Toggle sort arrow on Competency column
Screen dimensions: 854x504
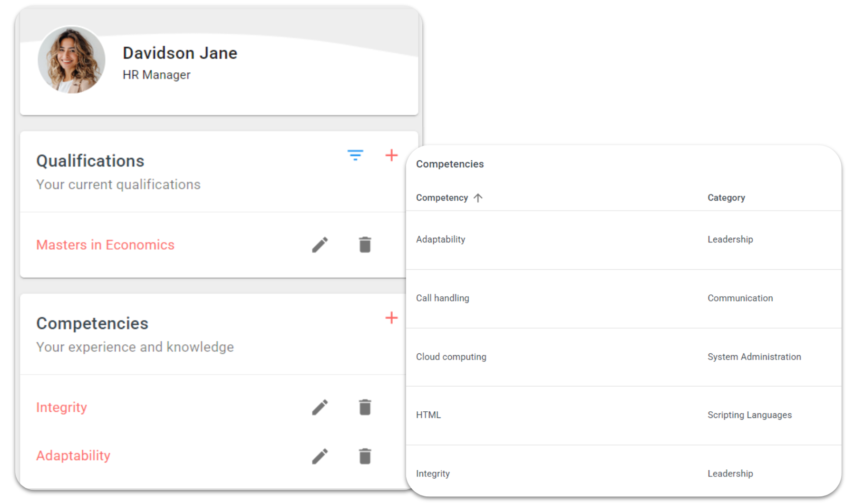(x=478, y=198)
